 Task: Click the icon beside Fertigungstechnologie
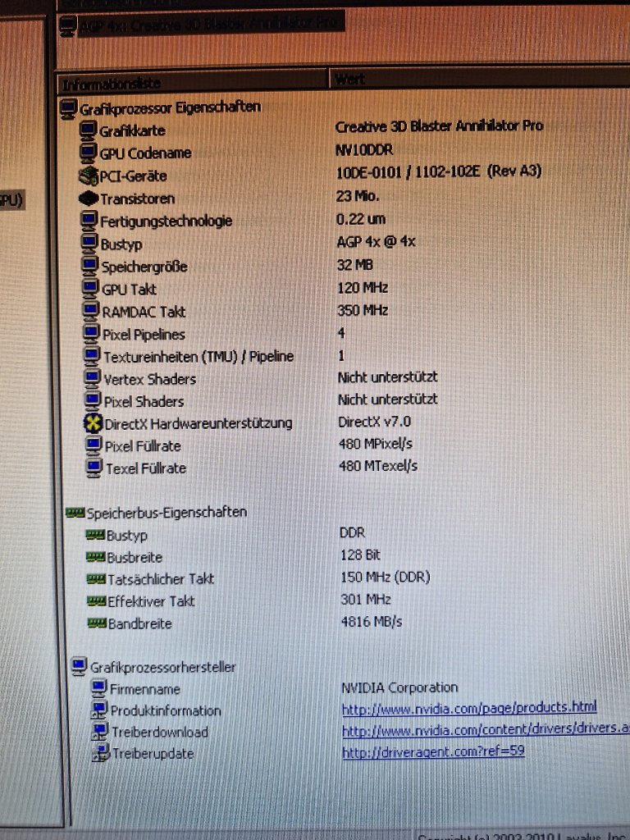pyautogui.click(x=89, y=221)
